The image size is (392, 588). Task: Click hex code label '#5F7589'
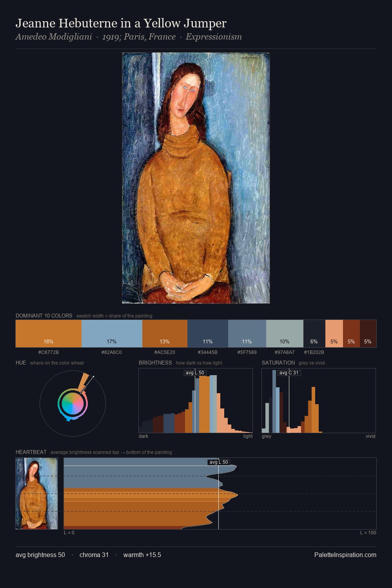(x=247, y=352)
